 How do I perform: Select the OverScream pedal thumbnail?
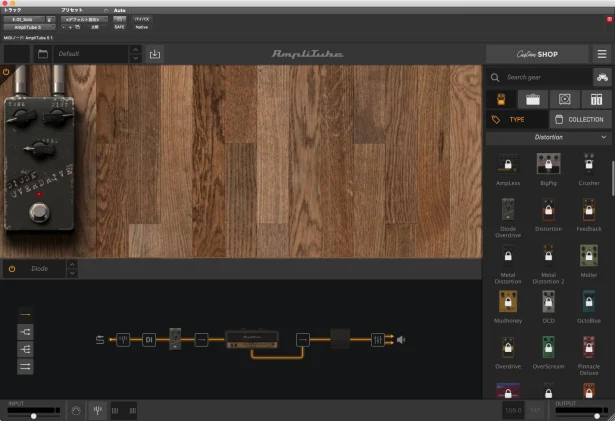(x=548, y=347)
